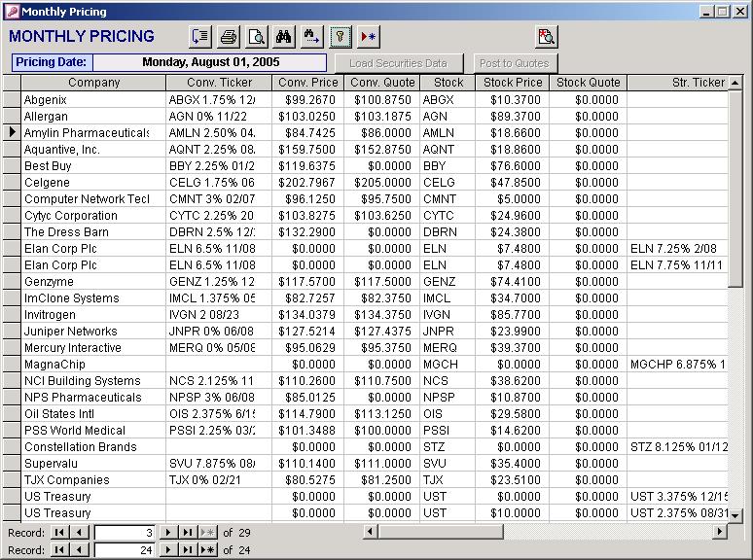Click the Post to Quotes button
Screen dimensions: 753x560
pyautogui.click(x=515, y=63)
